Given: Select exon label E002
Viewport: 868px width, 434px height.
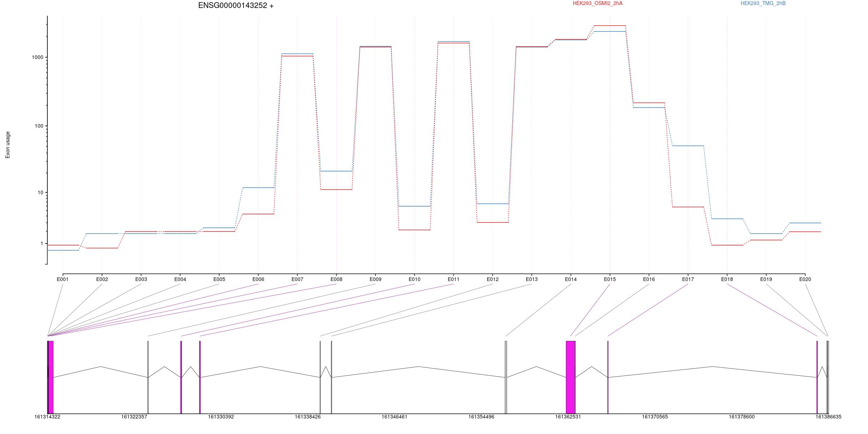Looking at the screenshot, I should click(102, 279).
